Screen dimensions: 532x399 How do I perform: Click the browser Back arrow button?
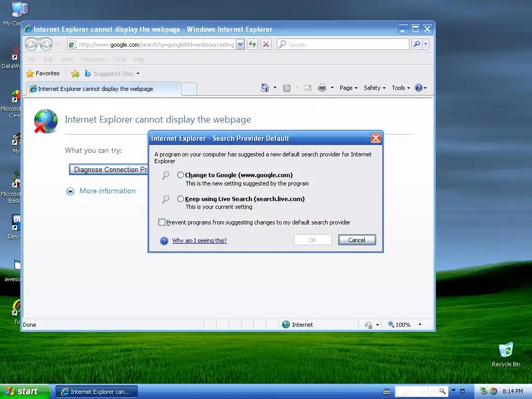pos(32,44)
